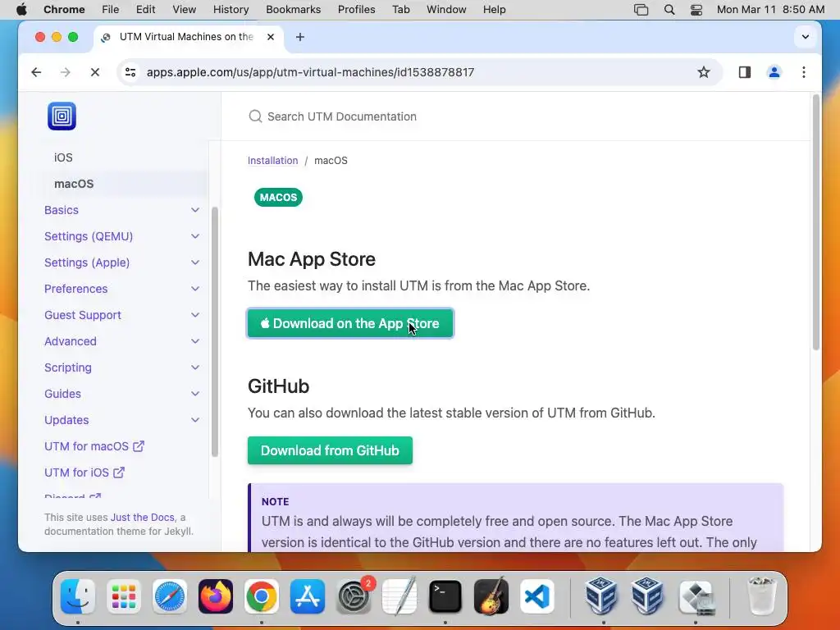Click the UTM logo icon in sidebar
This screenshot has width=840, height=630.
tap(62, 116)
